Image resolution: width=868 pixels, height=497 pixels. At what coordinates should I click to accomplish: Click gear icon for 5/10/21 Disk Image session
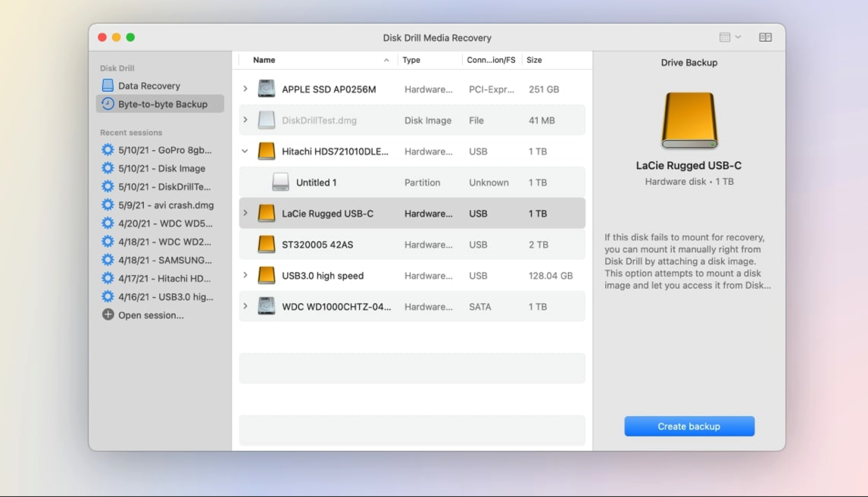pos(108,167)
